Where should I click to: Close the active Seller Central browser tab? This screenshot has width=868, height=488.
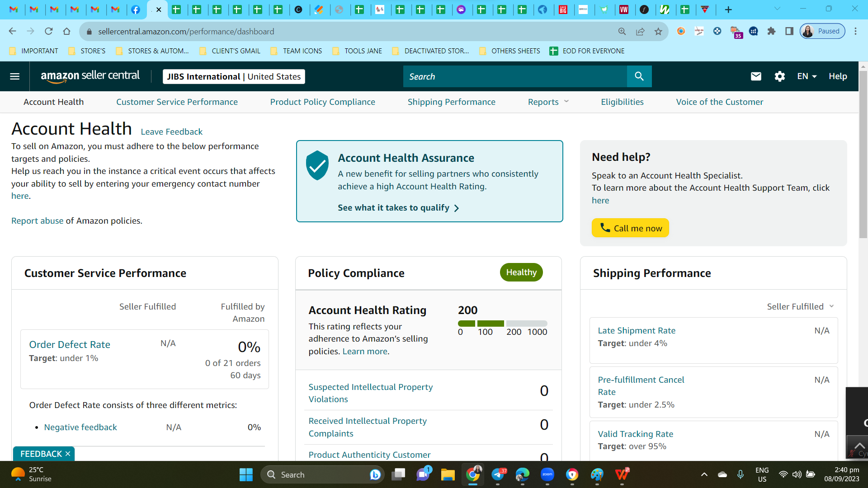click(x=159, y=9)
